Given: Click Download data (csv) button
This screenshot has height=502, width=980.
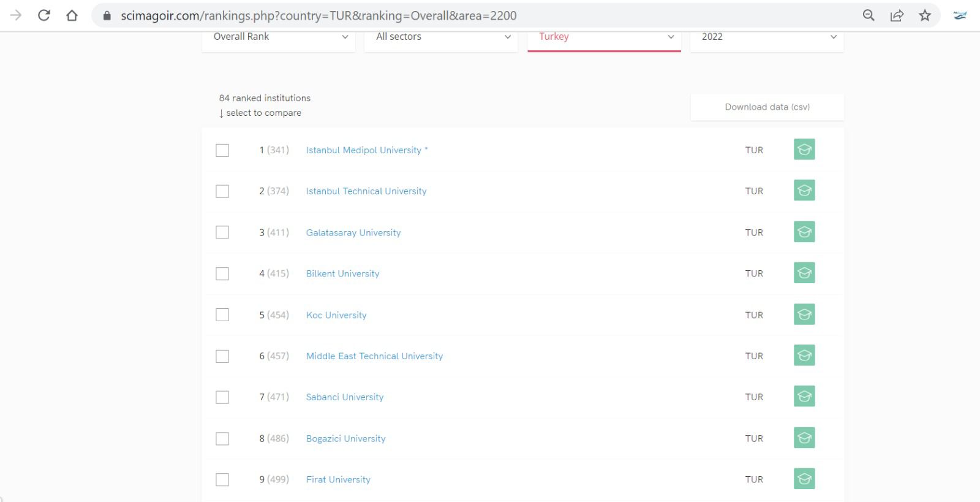Looking at the screenshot, I should [x=767, y=107].
